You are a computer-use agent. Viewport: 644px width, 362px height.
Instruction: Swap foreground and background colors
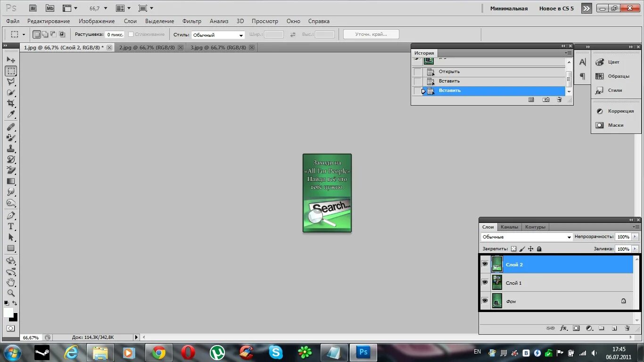[15, 303]
